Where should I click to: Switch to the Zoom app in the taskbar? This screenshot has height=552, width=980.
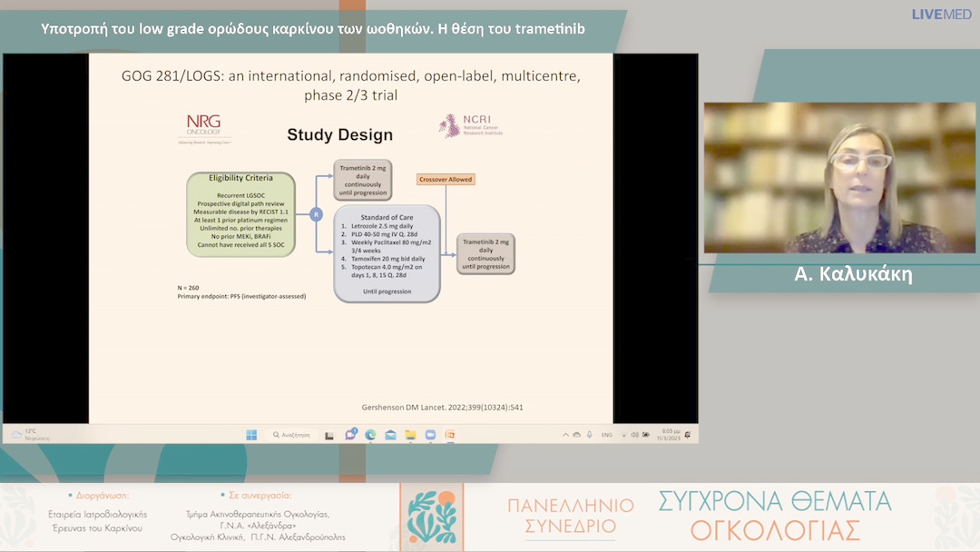(x=430, y=435)
